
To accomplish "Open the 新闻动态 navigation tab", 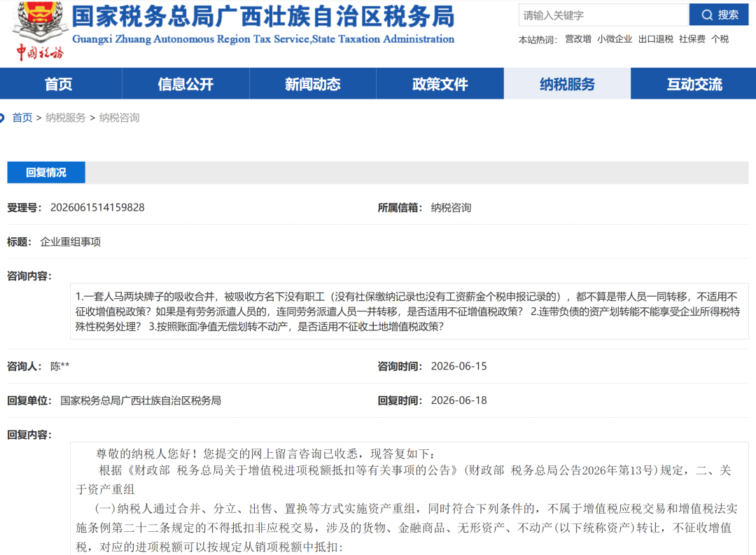I will coord(313,84).
